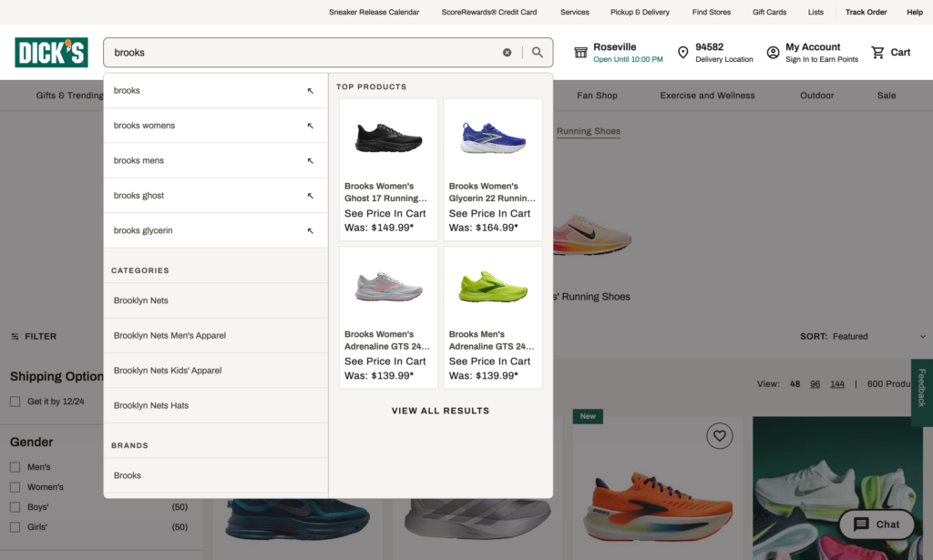The image size is (933, 560).
Task: Open the Services link
Action: pyautogui.click(x=575, y=12)
